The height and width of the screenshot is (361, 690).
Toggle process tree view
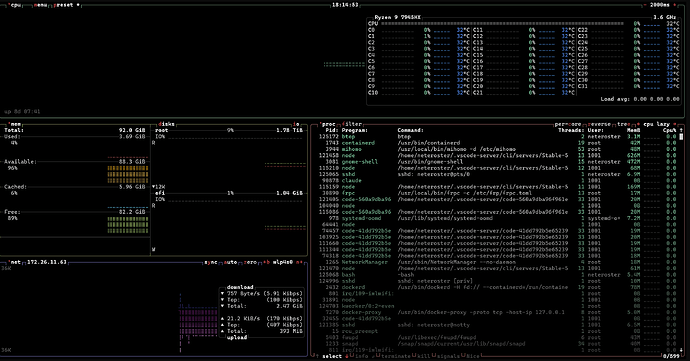point(623,124)
